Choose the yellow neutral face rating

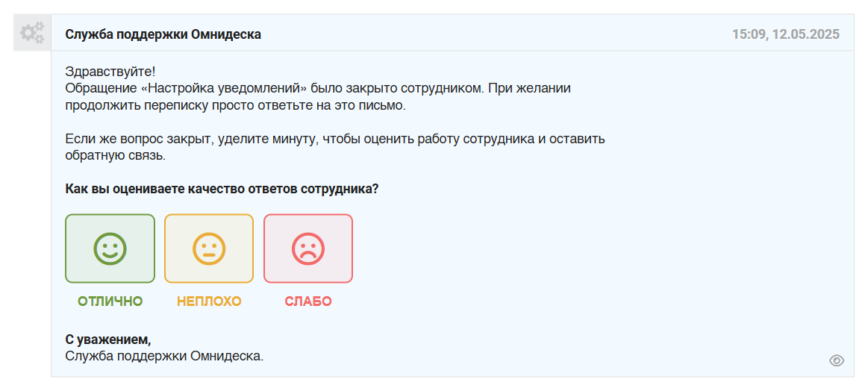[209, 248]
